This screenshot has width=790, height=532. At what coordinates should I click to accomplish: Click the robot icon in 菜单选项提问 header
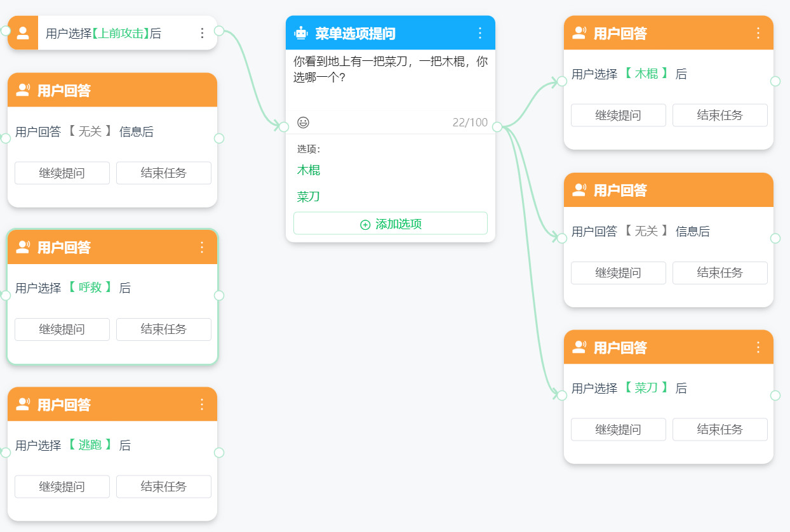[x=301, y=34]
